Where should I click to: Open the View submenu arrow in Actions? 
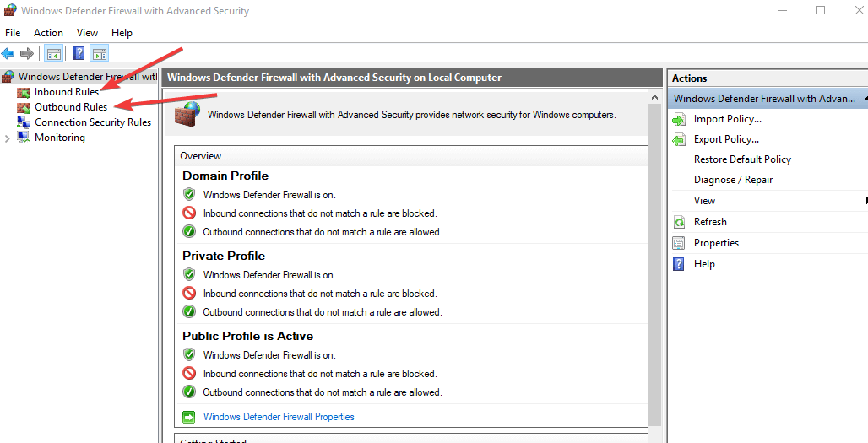coord(865,201)
